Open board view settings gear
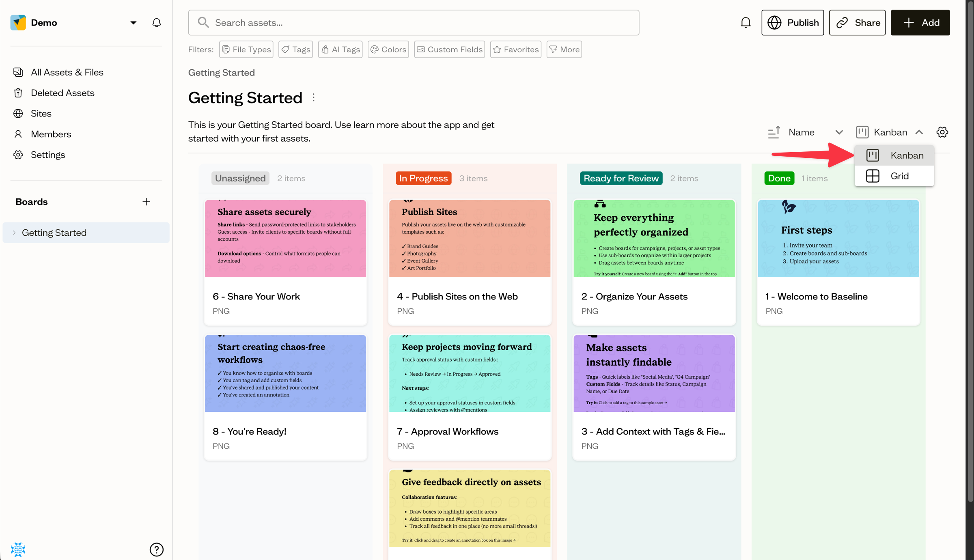This screenshot has height=560, width=974. 942,132
